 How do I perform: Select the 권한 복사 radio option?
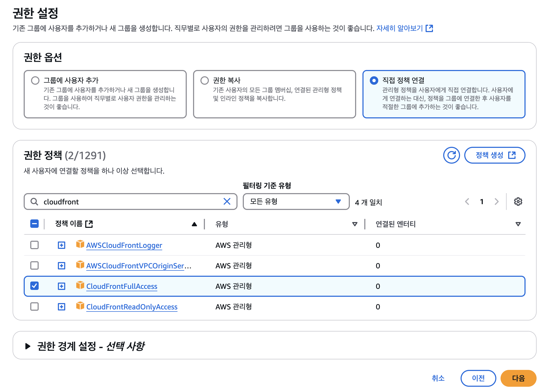click(x=205, y=80)
